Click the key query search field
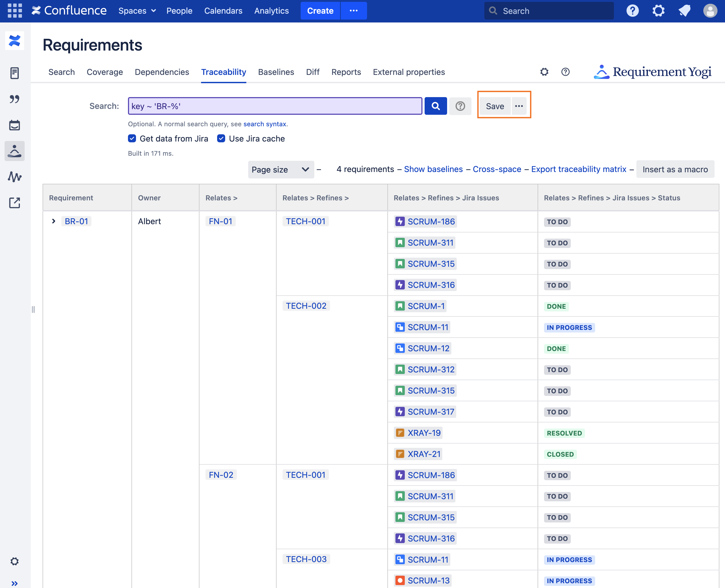This screenshot has height=588, width=725. click(274, 106)
